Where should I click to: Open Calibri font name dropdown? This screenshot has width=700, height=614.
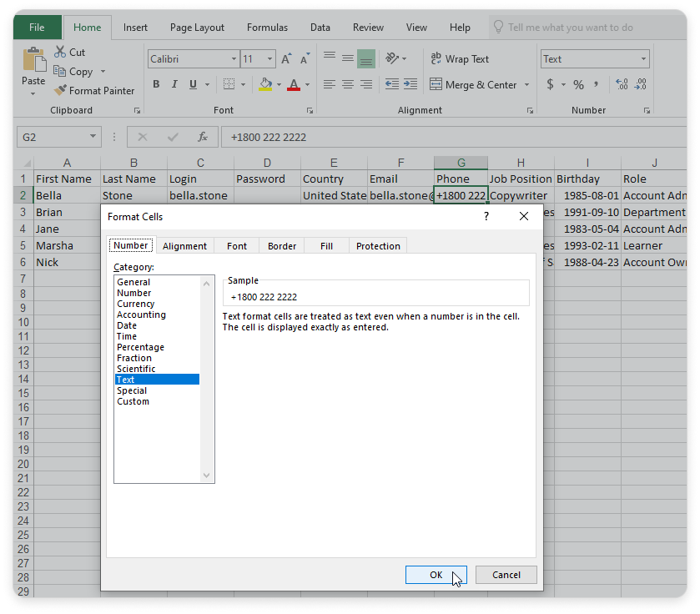coord(234,59)
